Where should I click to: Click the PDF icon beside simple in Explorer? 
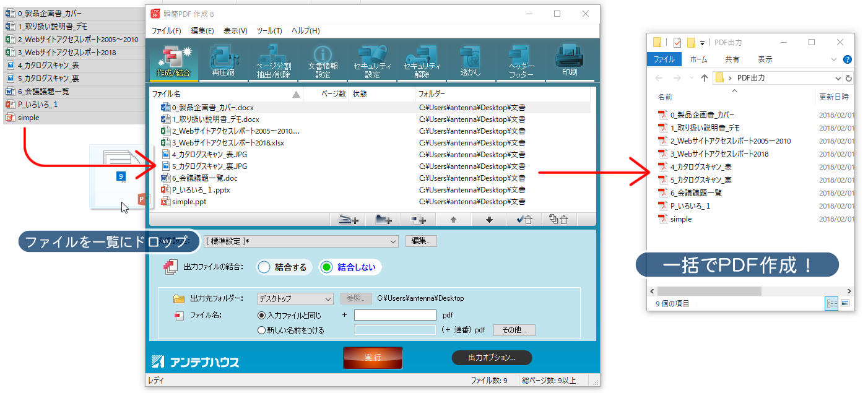coord(663,219)
